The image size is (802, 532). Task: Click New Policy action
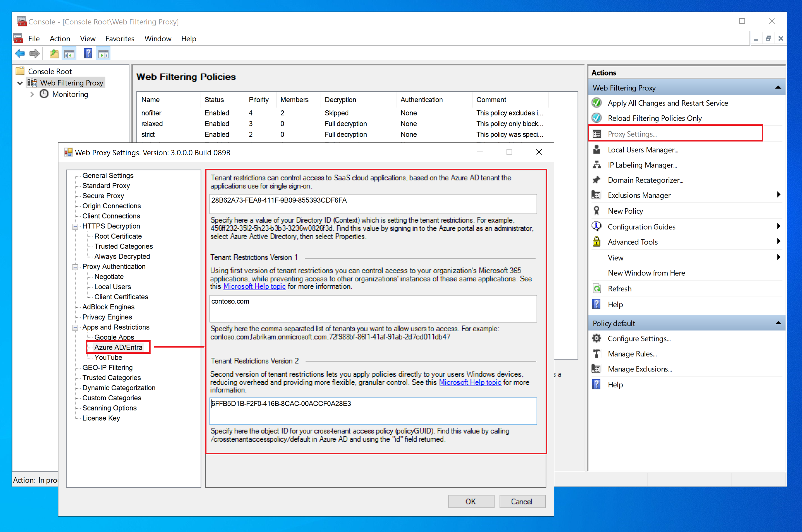tap(625, 211)
